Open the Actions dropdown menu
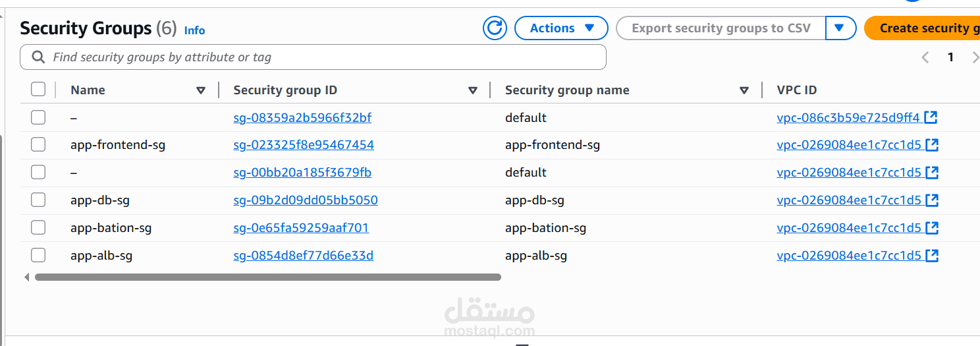 pos(561,28)
